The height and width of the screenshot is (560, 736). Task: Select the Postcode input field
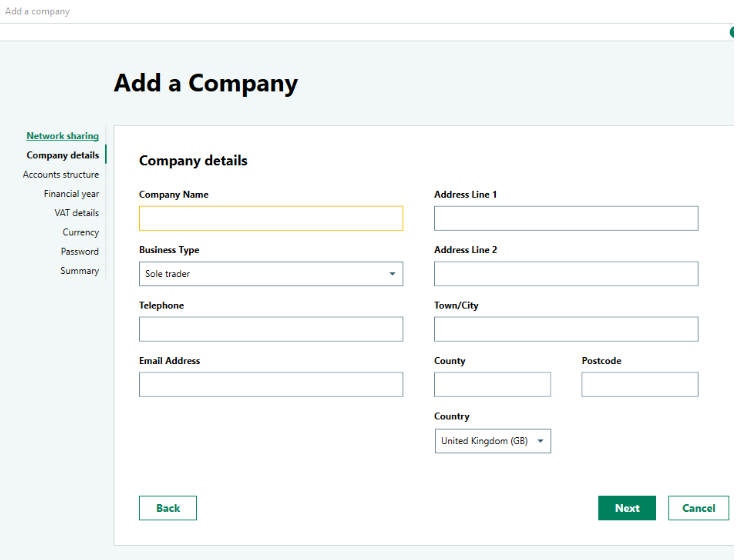pyautogui.click(x=640, y=385)
